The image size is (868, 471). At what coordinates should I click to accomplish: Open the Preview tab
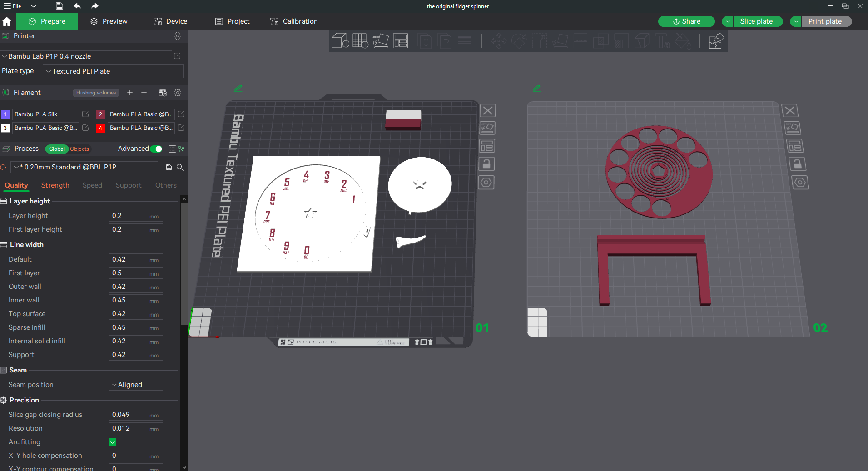tap(109, 21)
